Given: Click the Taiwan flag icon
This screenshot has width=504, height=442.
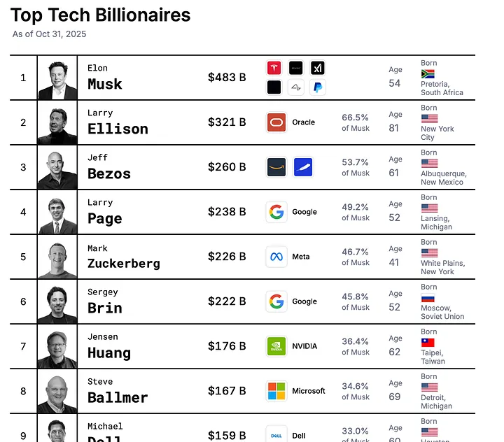Looking at the screenshot, I should 428,343.
